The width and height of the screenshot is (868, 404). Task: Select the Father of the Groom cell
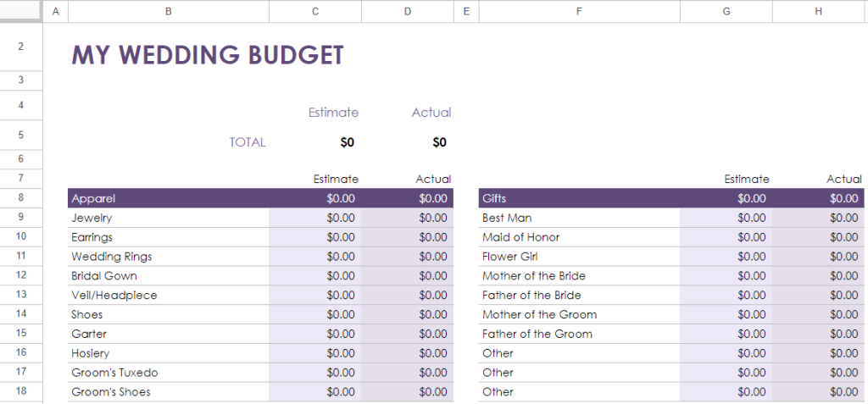[580, 334]
